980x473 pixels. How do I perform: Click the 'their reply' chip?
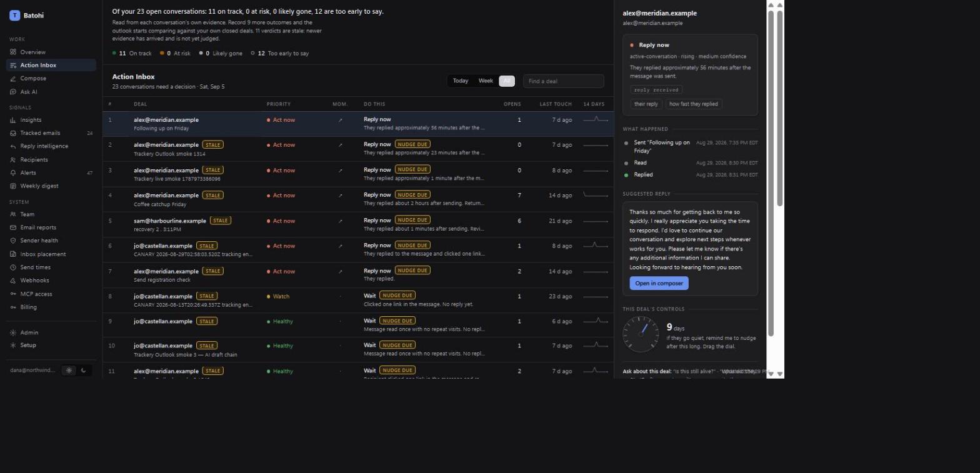point(646,104)
